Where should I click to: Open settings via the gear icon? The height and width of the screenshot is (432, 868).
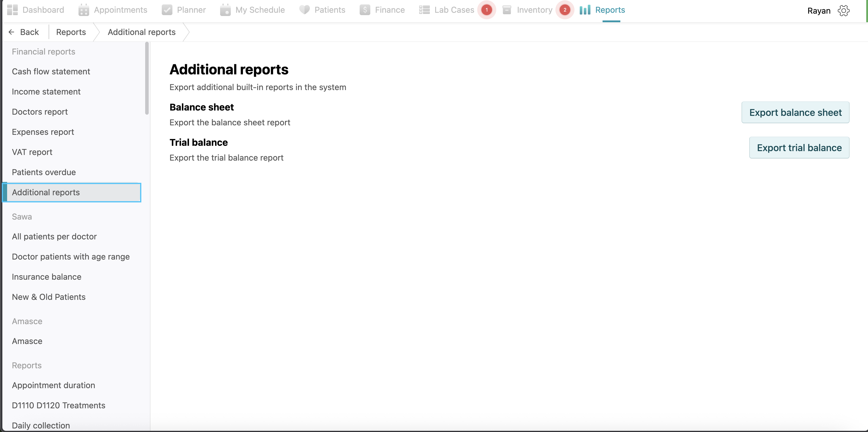843,11
